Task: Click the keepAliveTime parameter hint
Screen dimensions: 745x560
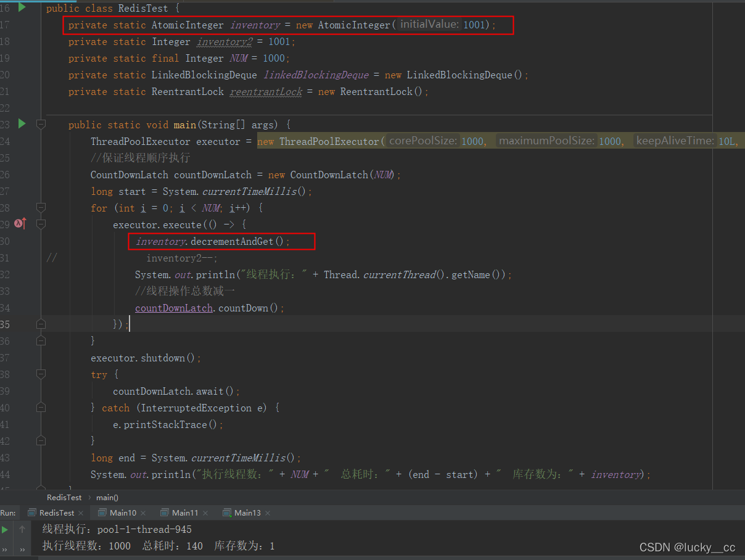Action: [x=676, y=141]
